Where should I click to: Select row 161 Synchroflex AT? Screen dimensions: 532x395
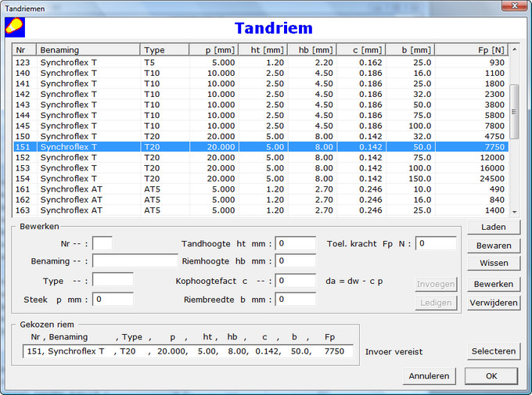coord(261,189)
